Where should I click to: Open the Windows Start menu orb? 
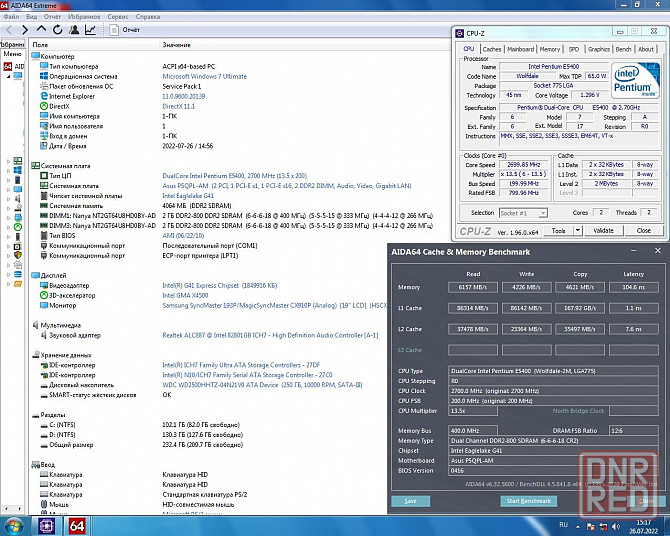tap(13, 525)
